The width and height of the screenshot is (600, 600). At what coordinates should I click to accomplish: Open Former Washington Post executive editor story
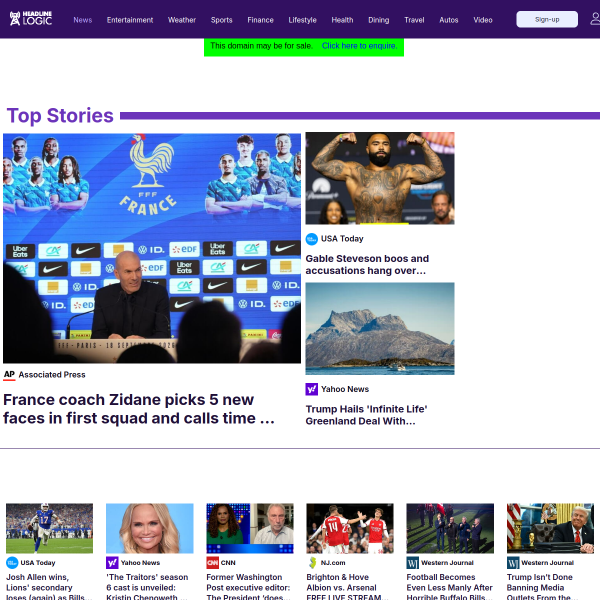pos(249,586)
